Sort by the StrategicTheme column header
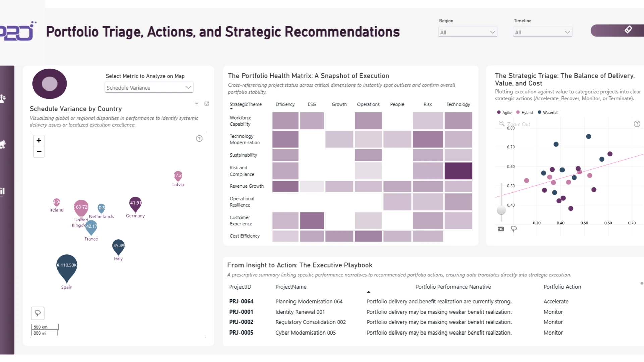The image size is (644, 362). click(x=246, y=104)
